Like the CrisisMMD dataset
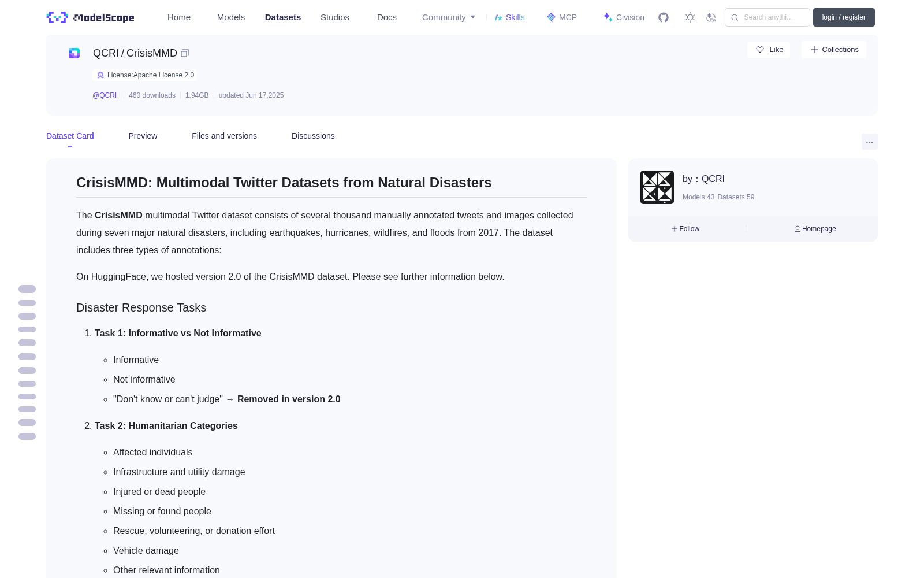The width and height of the screenshot is (924, 578). [769, 50]
